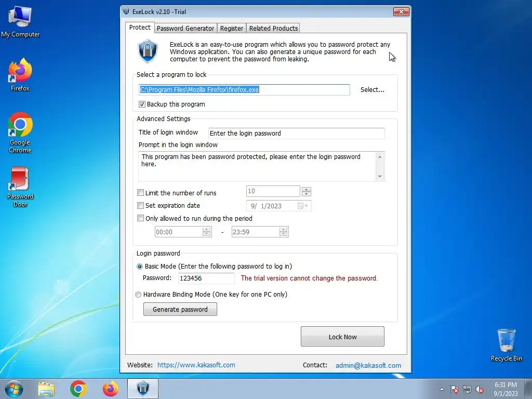Viewport: 532px width, 399px height.
Task: Open the Password Door desktop shortcut
Action: [x=20, y=187]
